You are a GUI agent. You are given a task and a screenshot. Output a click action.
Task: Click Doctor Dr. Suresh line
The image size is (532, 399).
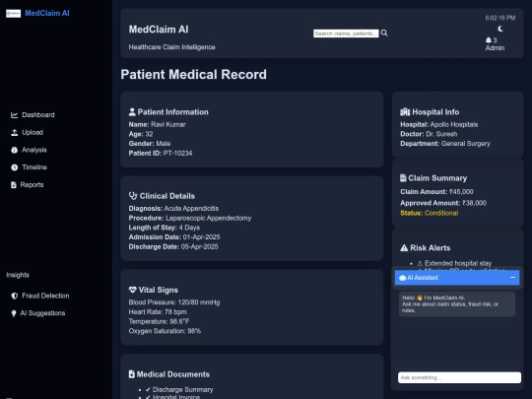tap(429, 134)
